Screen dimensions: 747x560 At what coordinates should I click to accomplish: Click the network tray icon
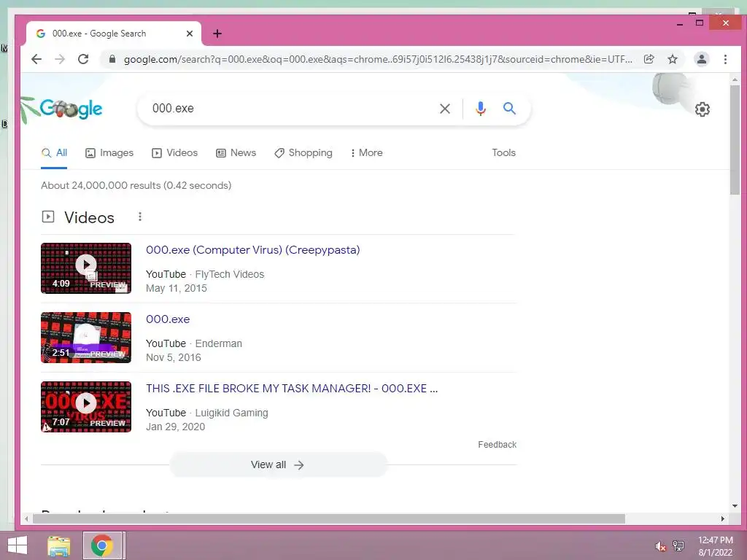pos(678,545)
